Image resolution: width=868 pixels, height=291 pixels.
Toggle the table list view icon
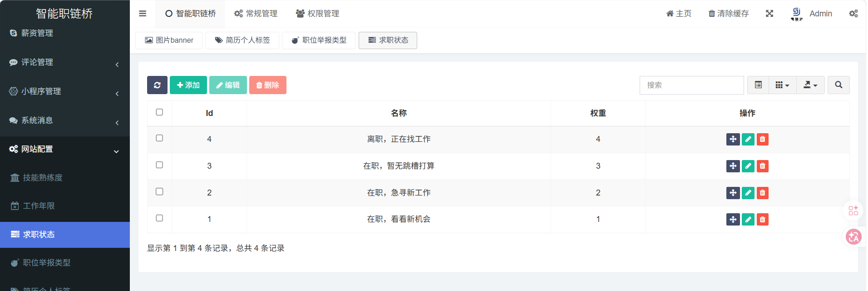coord(758,85)
